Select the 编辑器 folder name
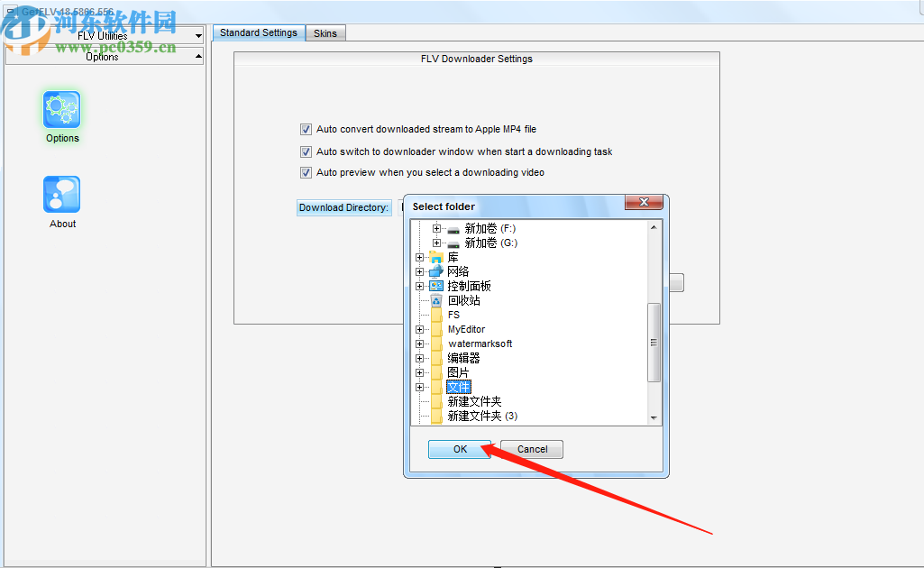Image resolution: width=924 pixels, height=568 pixels. tap(463, 358)
